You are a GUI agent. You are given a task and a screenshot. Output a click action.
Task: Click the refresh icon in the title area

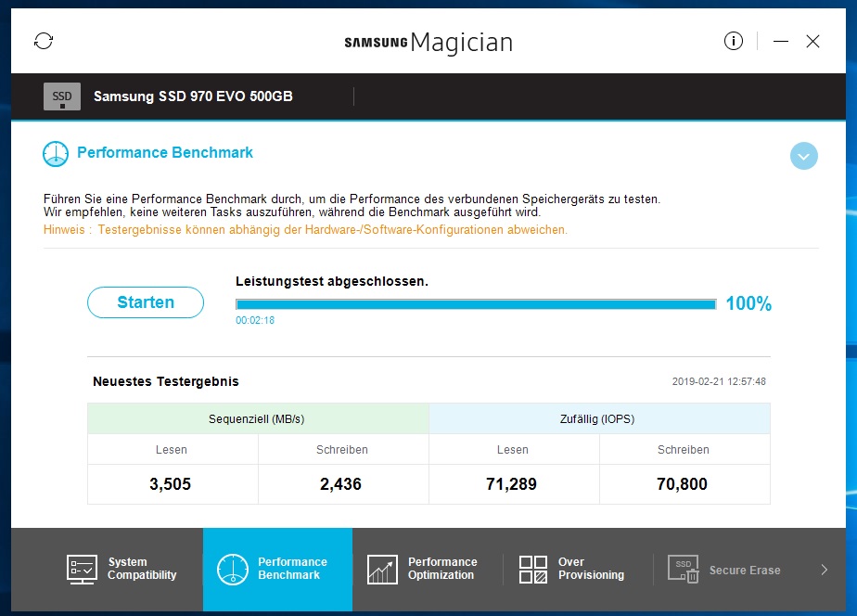coord(44,41)
